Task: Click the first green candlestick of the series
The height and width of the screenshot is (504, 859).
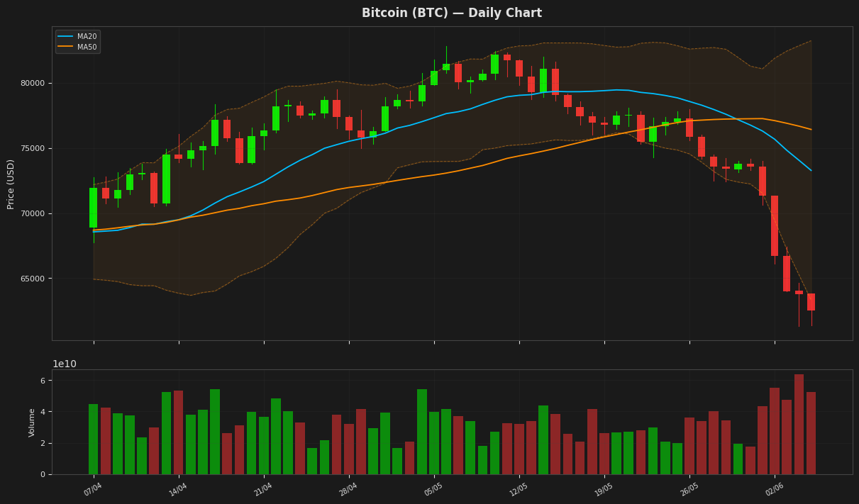Action: [x=94, y=208]
